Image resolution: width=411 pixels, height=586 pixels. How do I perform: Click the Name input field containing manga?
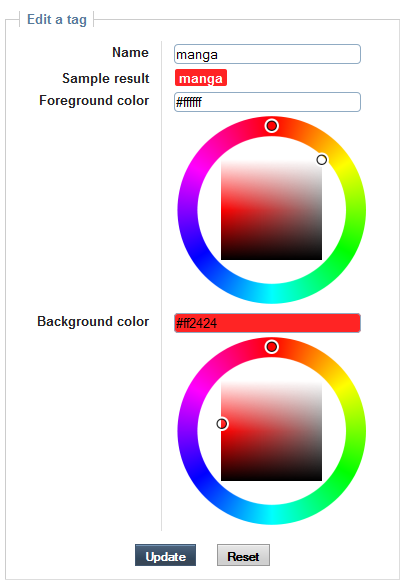[267, 54]
